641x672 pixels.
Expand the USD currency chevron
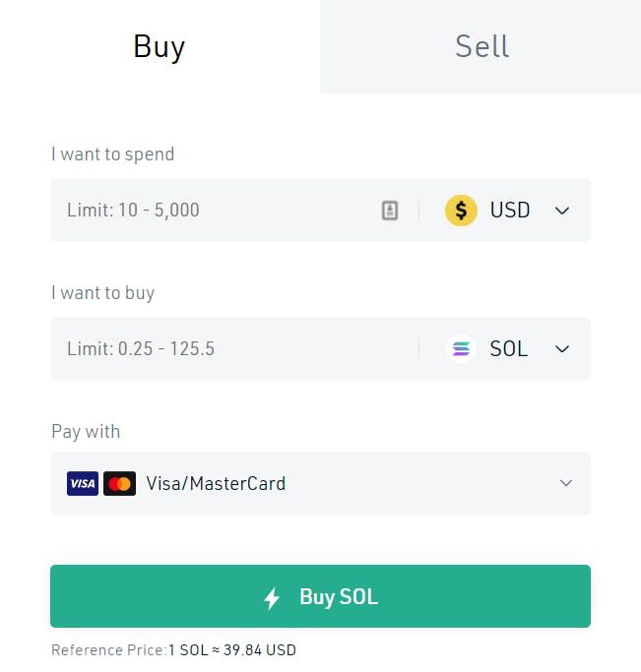(x=562, y=211)
